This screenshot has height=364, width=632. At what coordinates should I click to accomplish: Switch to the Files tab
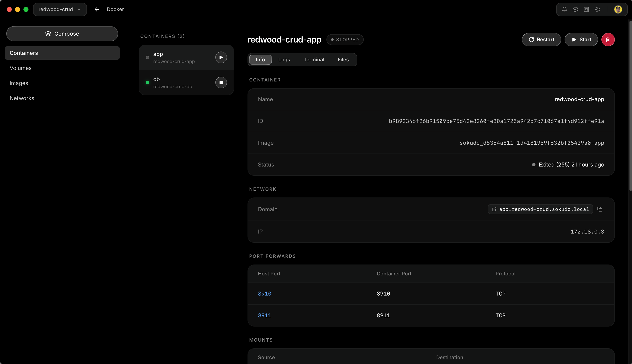(343, 60)
